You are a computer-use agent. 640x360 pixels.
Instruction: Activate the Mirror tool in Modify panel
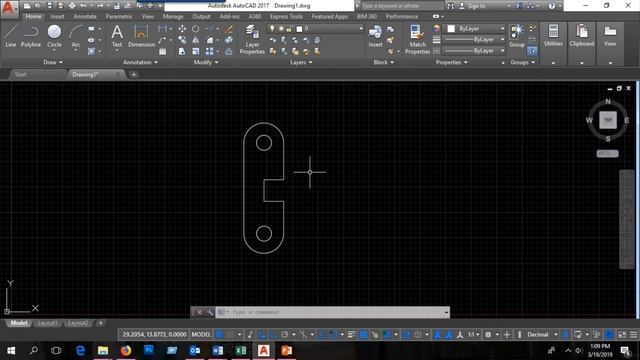pos(196,40)
